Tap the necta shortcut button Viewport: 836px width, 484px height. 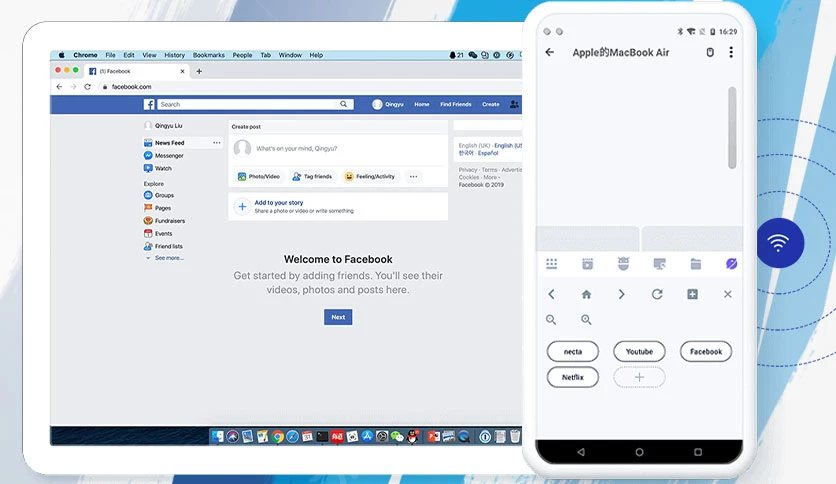click(573, 352)
